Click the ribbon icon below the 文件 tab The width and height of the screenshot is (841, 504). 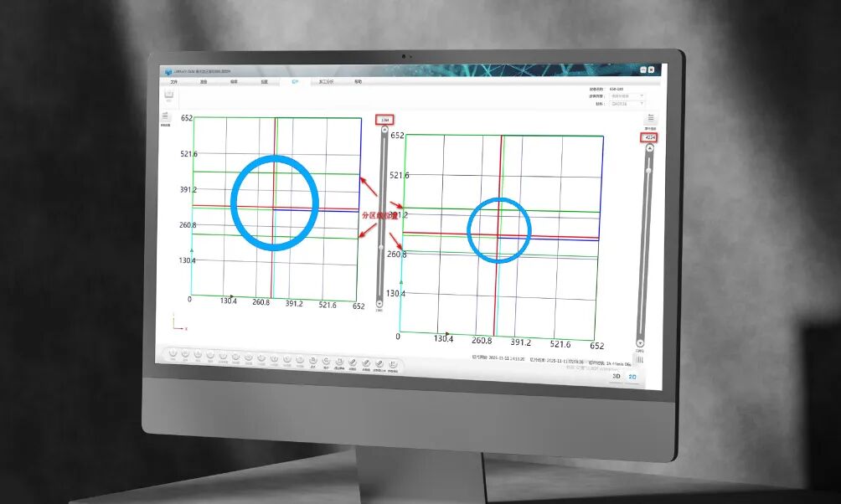[169, 95]
